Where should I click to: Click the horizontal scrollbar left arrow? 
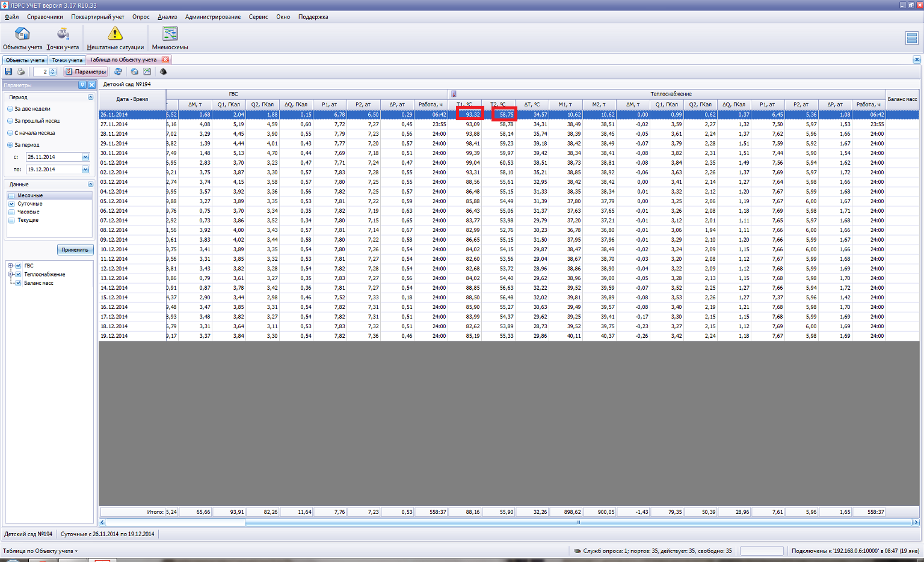pos(102,522)
